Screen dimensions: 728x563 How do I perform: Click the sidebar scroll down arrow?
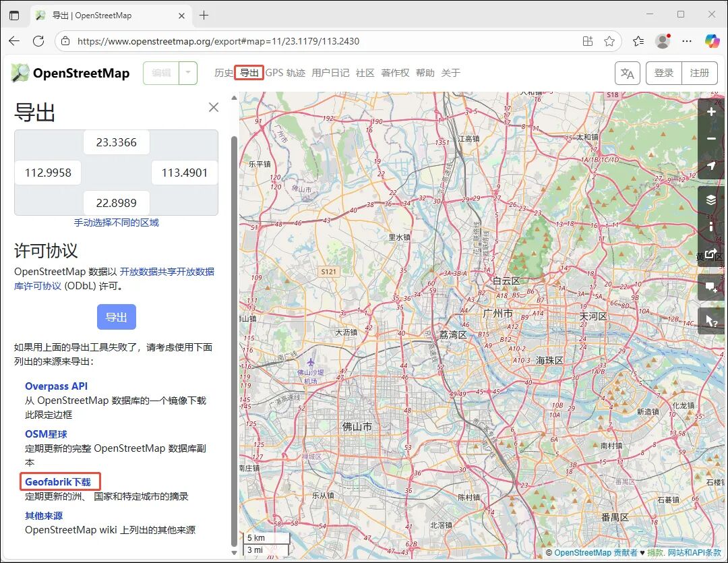pyautogui.click(x=234, y=553)
